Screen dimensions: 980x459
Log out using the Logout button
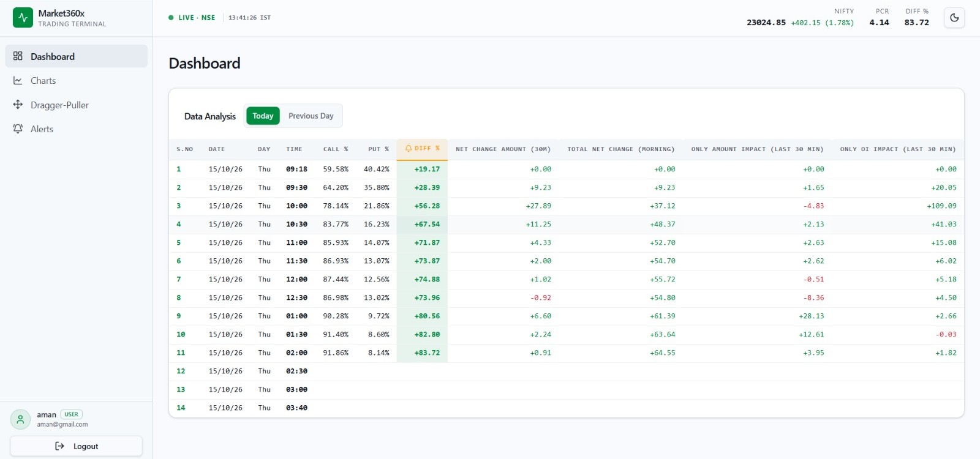pyautogui.click(x=77, y=446)
